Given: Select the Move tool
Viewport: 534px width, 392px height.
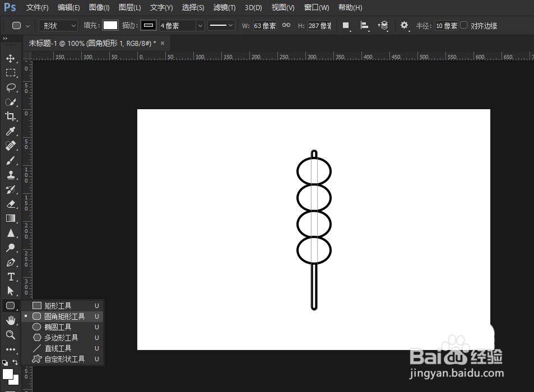Looking at the screenshot, I should (11, 58).
